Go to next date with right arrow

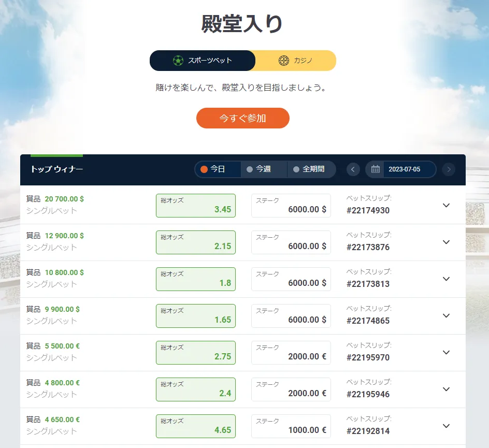[x=449, y=169]
